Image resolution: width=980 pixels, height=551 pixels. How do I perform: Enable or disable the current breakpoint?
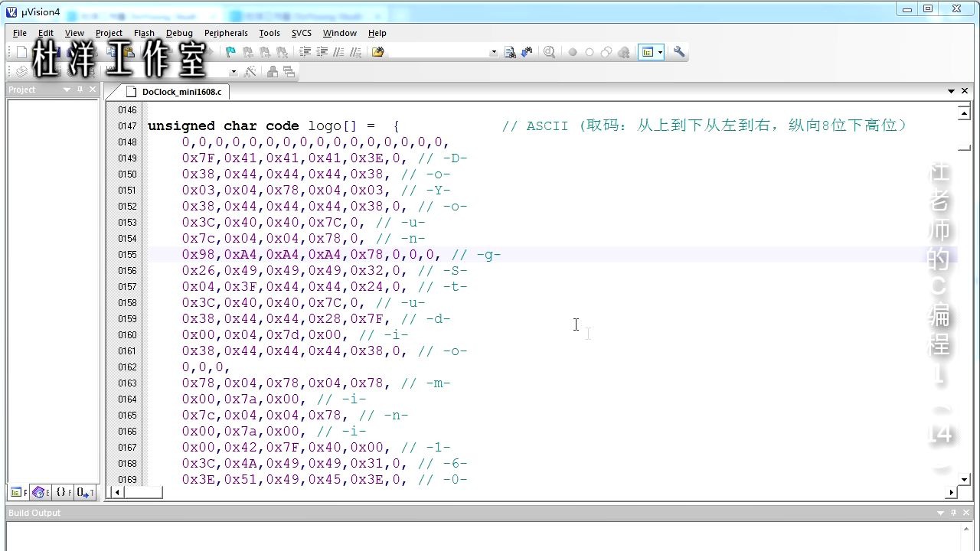click(x=590, y=52)
